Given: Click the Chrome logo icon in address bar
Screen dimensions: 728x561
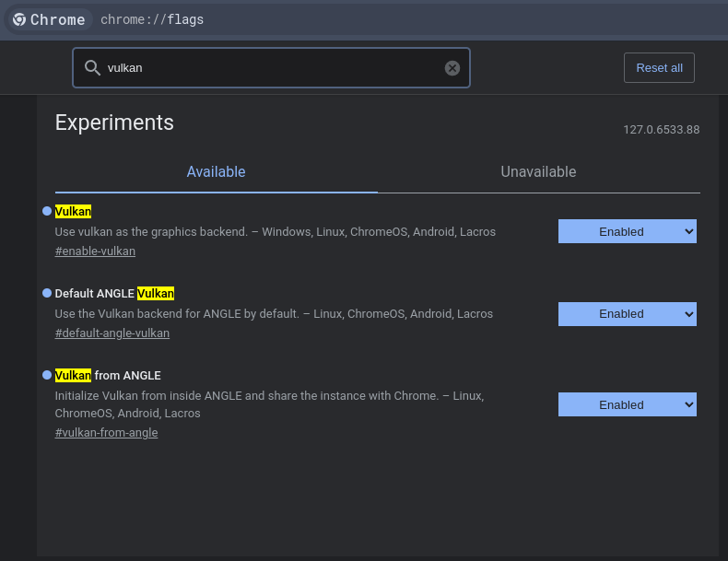Looking at the screenshot, I should tap(19, 19).
